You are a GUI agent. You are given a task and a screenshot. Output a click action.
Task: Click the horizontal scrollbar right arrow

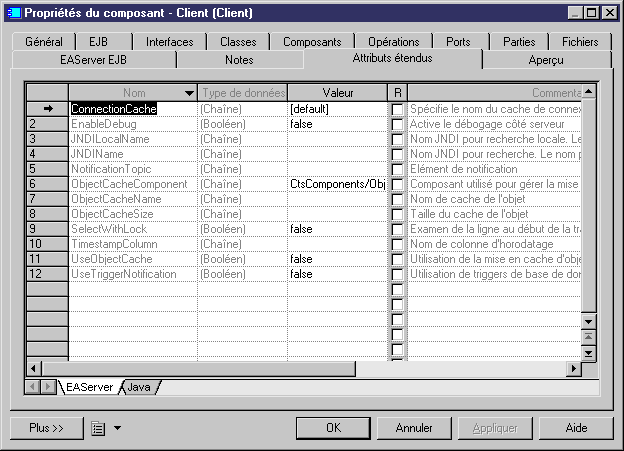coord(574,369)
